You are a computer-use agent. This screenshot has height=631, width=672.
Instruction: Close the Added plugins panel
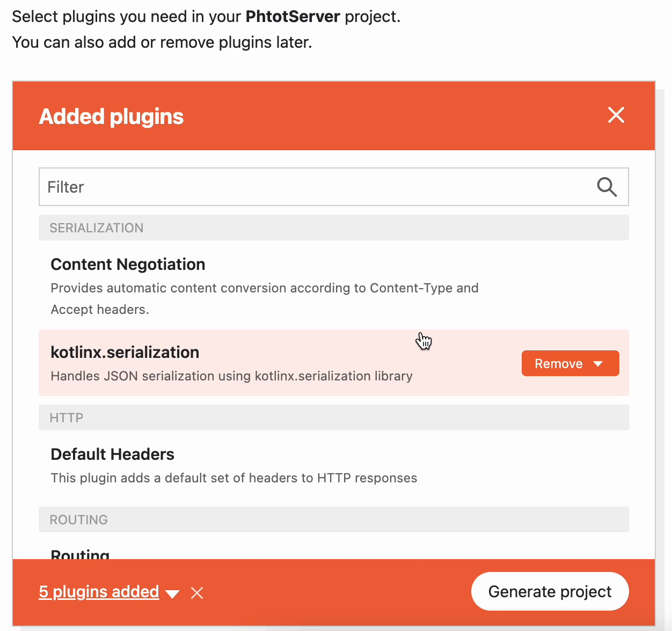coord(616,115)
